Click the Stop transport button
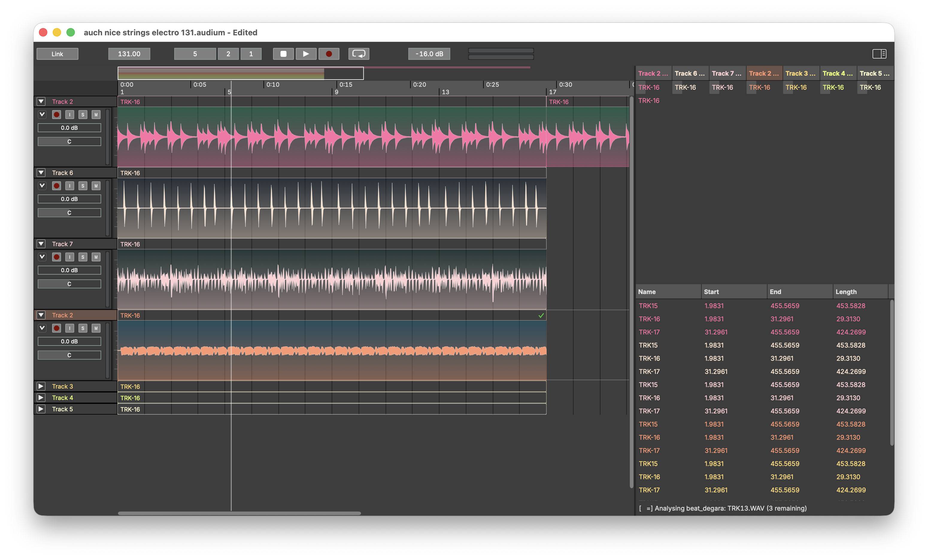This screenshot has height=560, width=928. pos(283,54)
